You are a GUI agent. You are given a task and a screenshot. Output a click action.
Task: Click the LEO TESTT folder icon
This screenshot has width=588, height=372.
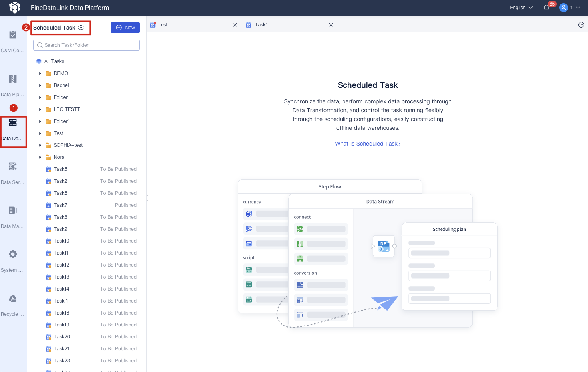(48, 109)
